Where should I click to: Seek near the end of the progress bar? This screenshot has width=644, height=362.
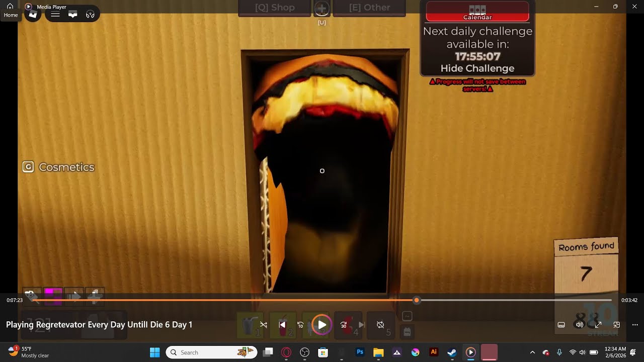(x=606, y=300)
